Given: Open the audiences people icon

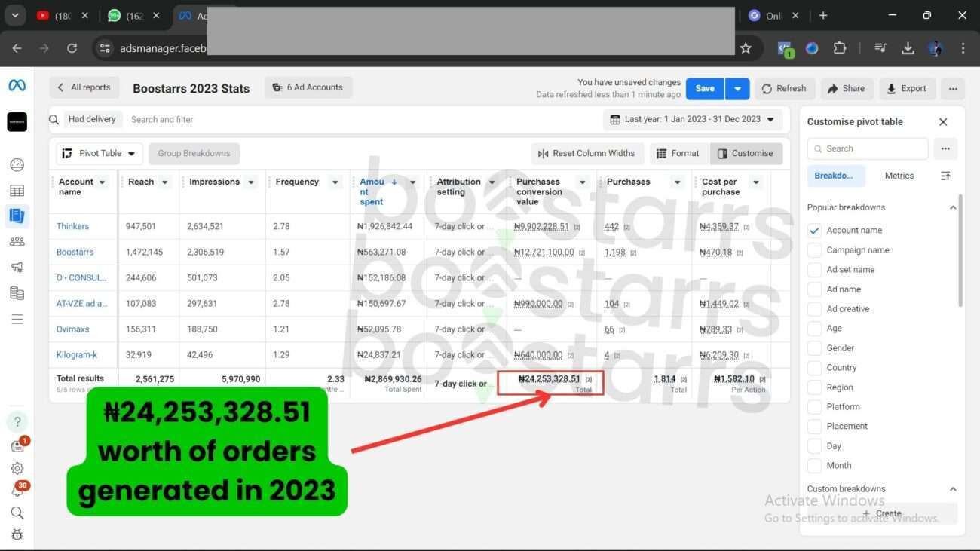Looking at the screenshot, I should [x=17, y=242].
